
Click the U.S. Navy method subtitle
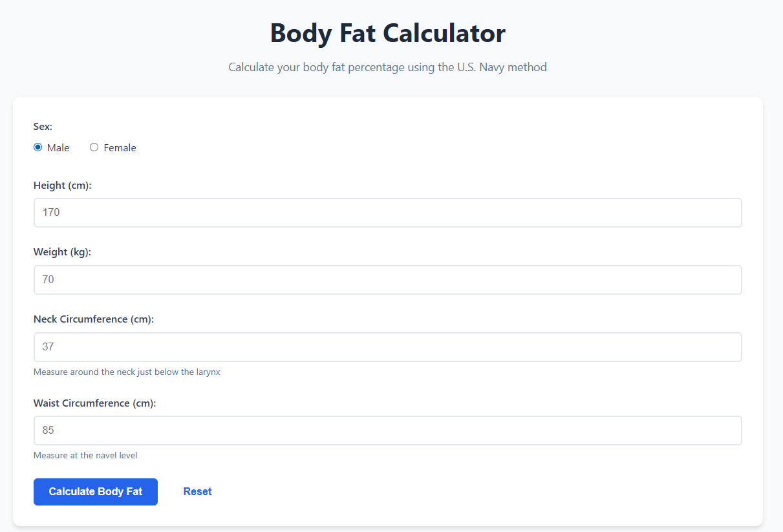387,67
